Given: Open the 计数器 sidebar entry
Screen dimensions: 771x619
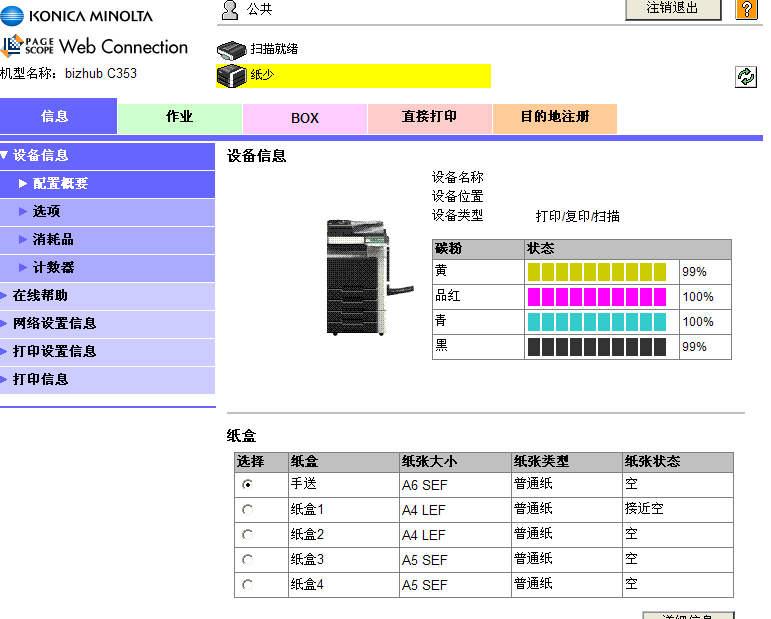Looking at the screenshot, I should 53,268.
